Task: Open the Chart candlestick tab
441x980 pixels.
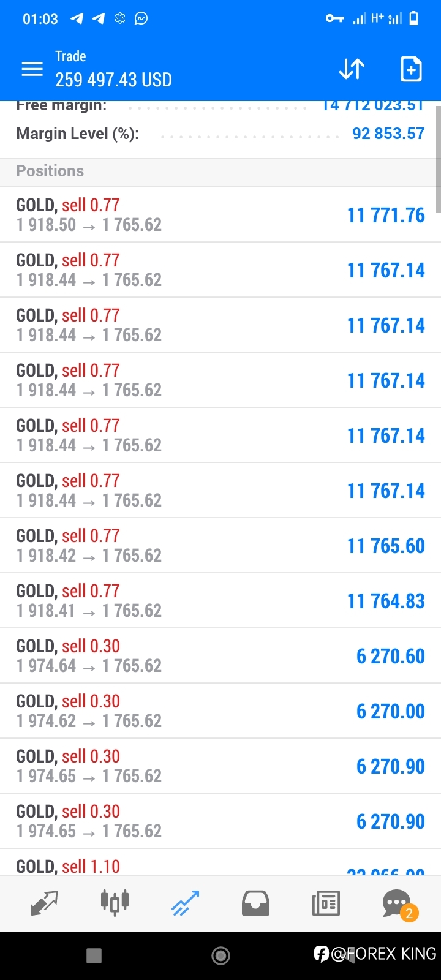Action: click(x=115, y=903)
